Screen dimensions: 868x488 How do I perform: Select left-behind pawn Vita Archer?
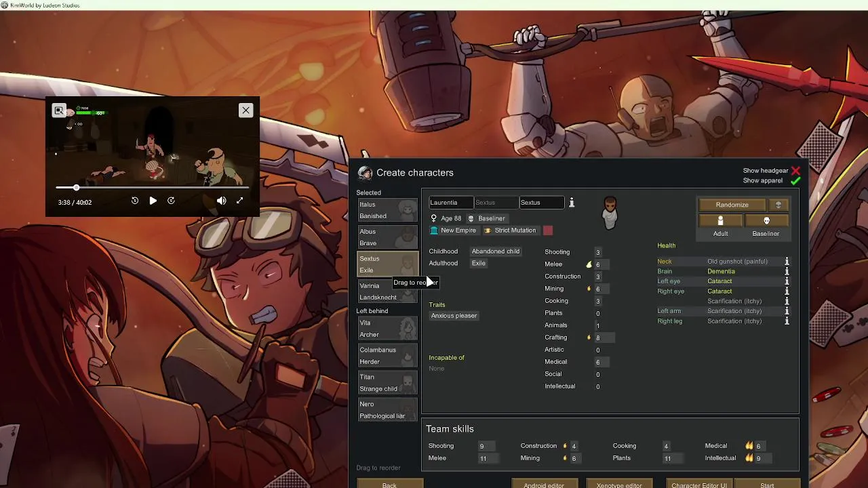point(387,329)
